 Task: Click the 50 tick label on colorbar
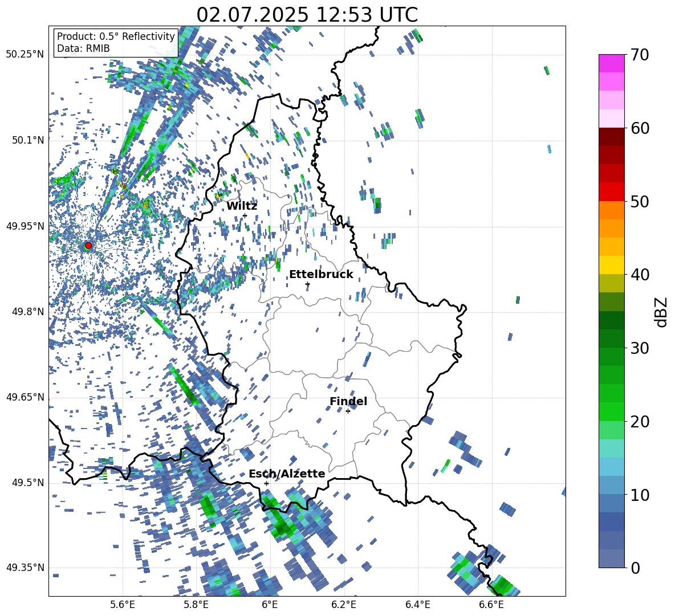coord(639,202)
